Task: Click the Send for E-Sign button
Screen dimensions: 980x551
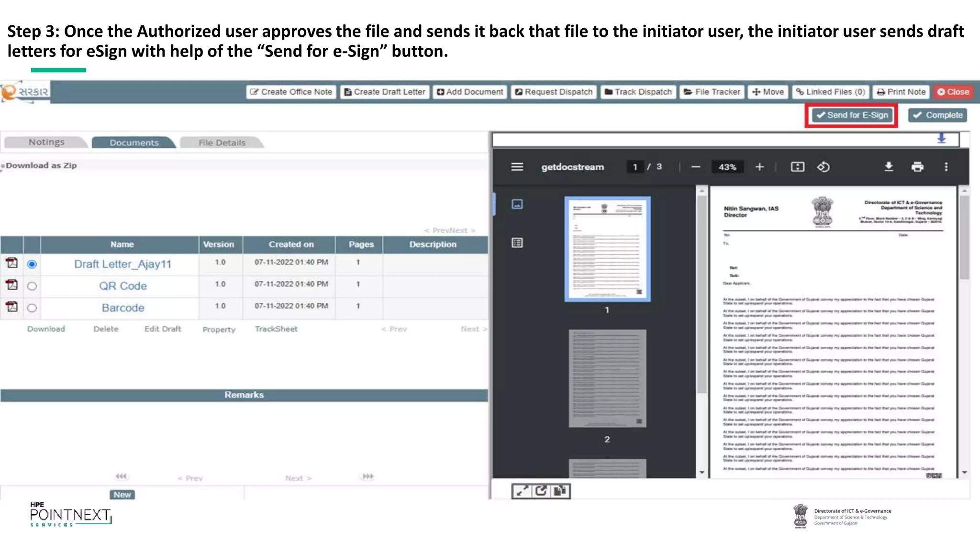Action: click(x=852, y=115)
